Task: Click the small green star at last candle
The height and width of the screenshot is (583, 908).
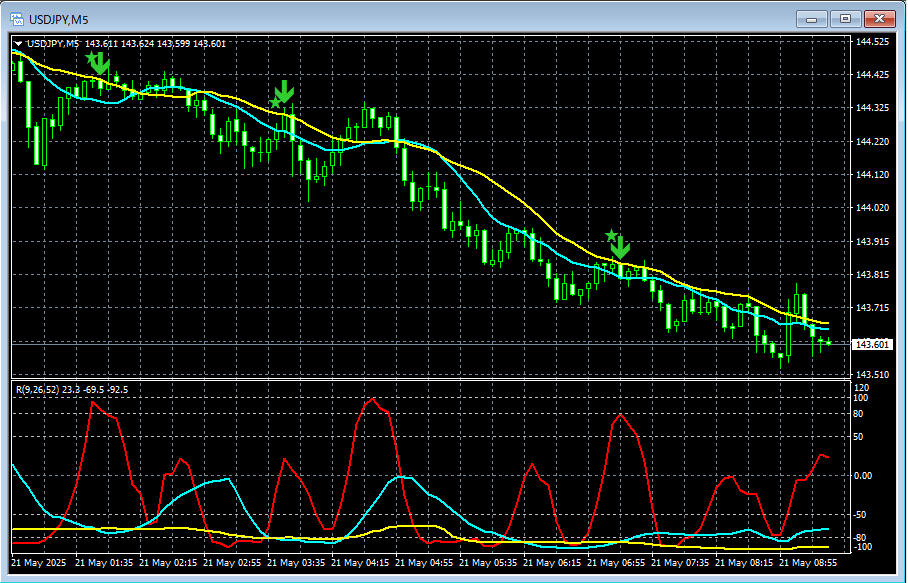Action: pos(829,343)
